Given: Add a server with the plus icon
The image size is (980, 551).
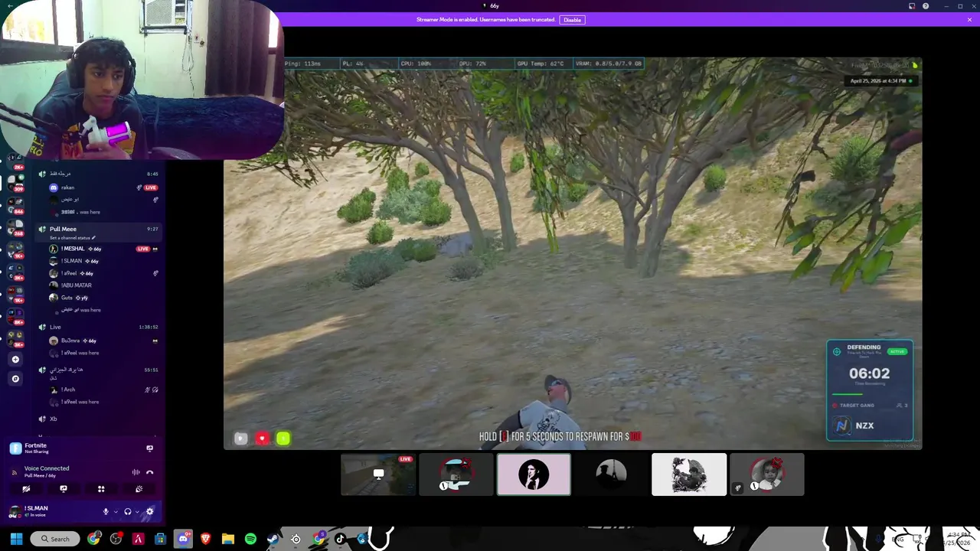Looking at the screenshot, I should [15, 359].
